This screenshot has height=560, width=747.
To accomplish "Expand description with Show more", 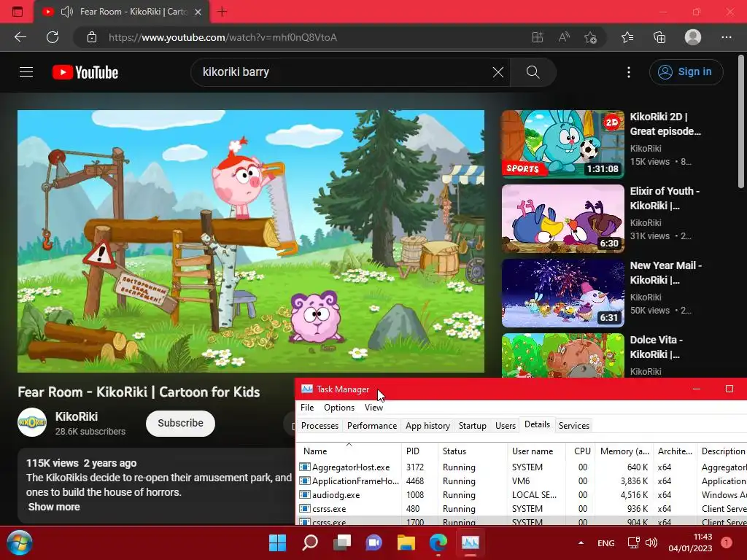I will click(54, 507).
